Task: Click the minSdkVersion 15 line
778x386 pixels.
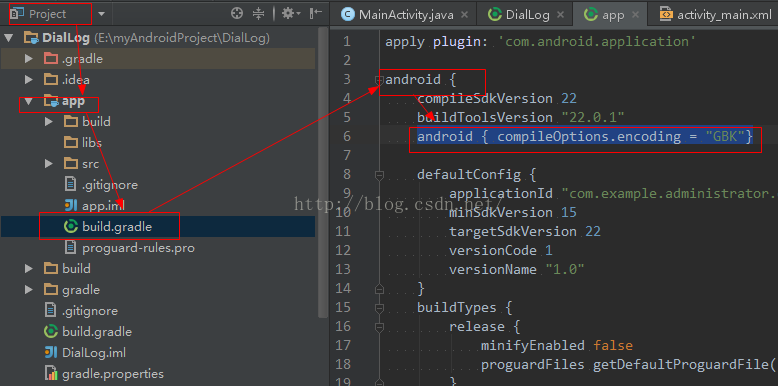Action: pos(513,213)
